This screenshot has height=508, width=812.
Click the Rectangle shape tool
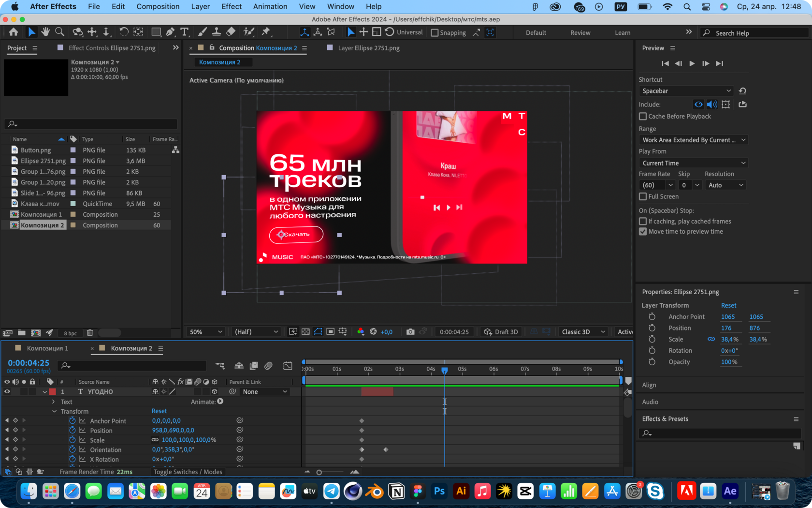point(156,32)
